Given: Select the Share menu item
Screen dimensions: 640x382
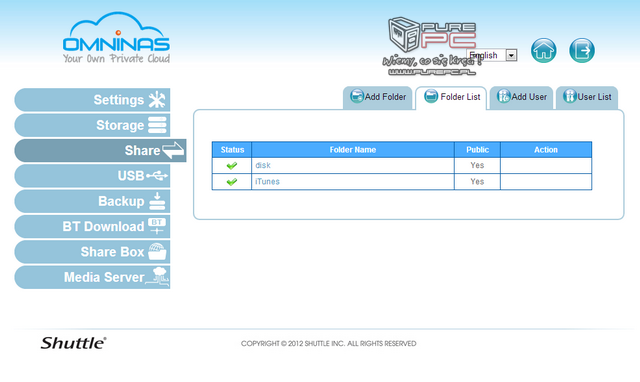Looking at the screenshot, I should pos(100,151).
